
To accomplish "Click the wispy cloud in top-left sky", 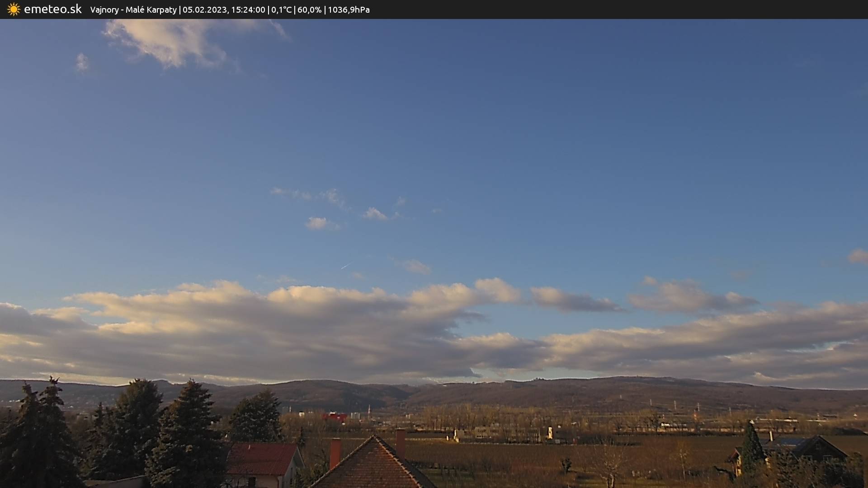I will point(172,43).
